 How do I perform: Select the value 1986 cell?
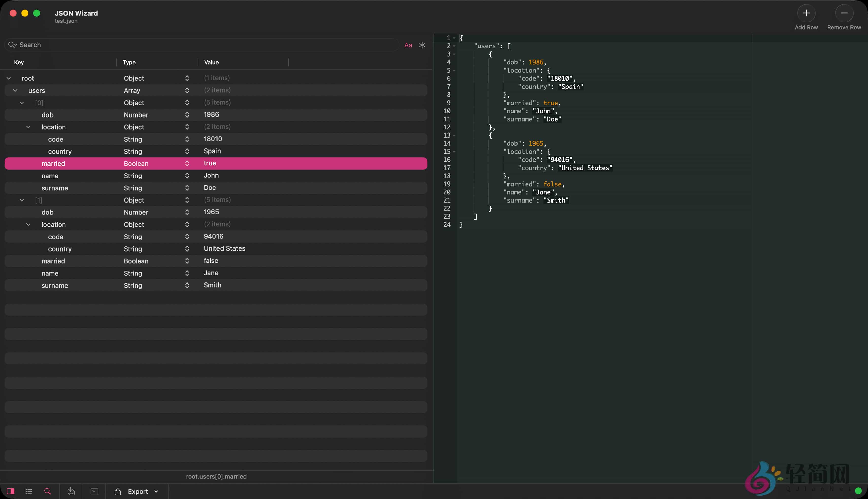[x=211, y=114]
